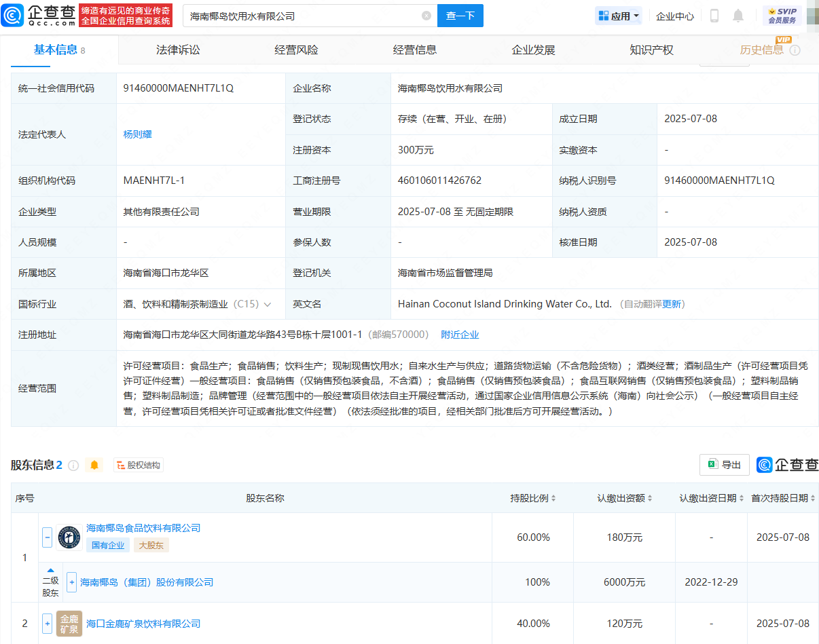The height and width of the screenshot is (644, 819).
Task: Focus the company name search field
Action: coord(302,16)
